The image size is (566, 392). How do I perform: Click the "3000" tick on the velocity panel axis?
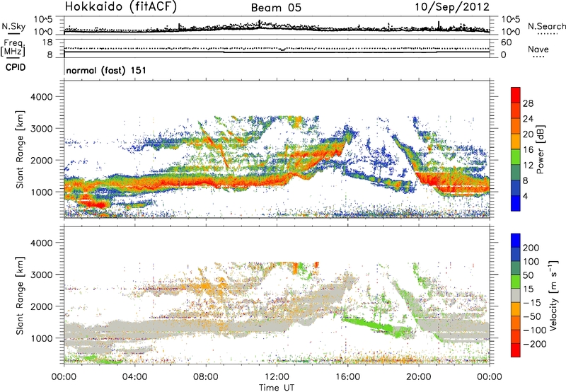41,275
